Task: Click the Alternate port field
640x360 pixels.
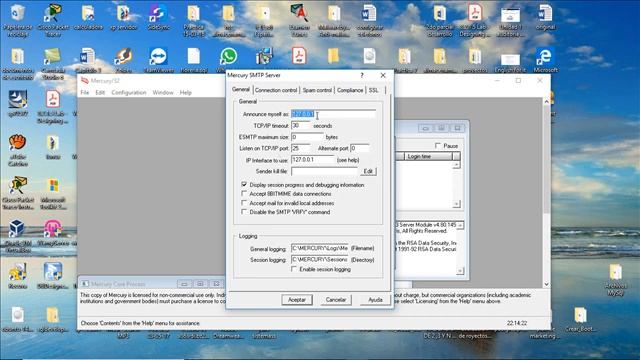Action: pyautogui.click(x=360, y=148)
